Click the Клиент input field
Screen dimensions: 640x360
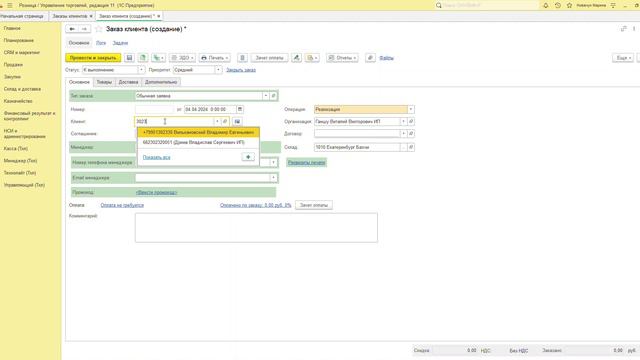pyautogui.click(x=174, y=122)
